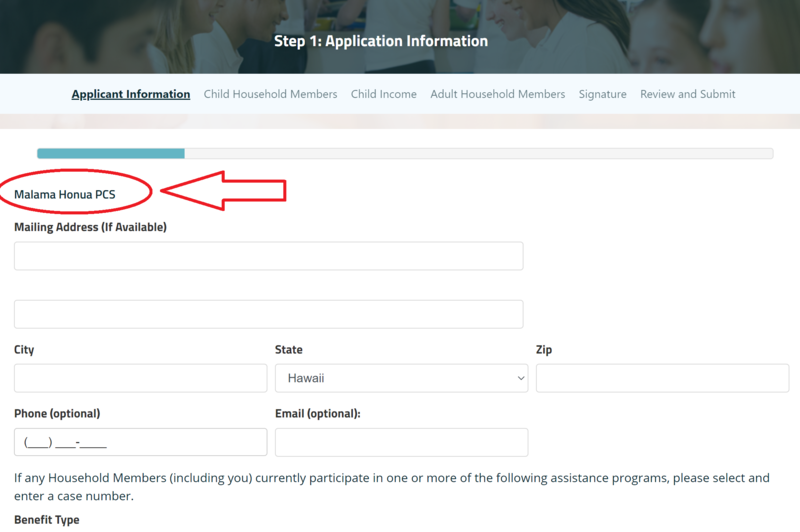Viewport: 800px width, 532px height.
Task: Expand the State dropdown showing Hawaii
Action: click(401, 378)
